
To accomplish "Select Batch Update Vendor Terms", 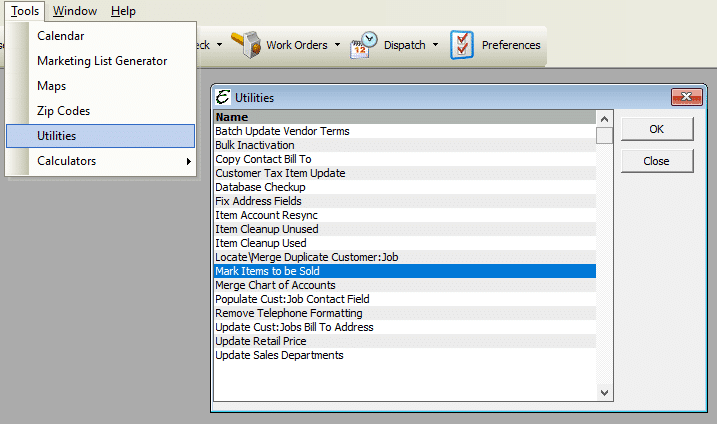I will click(x=405, y=131).
